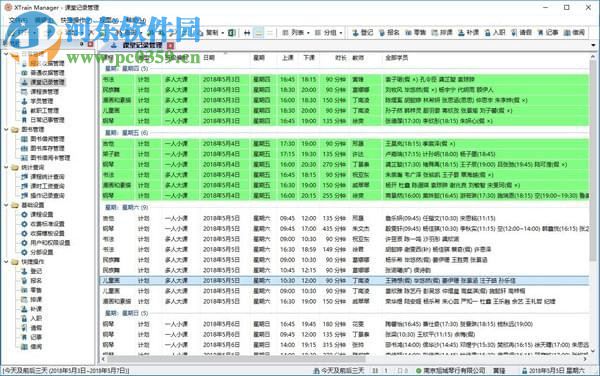The image size is (600, 376).
Task: Open 图书借阅卡管理 in the sidebar tree
Action: tap(50, 158)
